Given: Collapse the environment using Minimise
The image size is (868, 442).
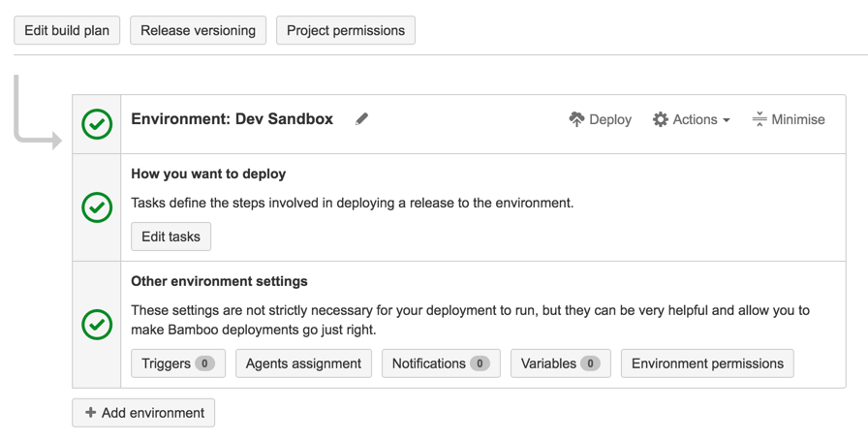Looking at the screenshot, I should coord(789,119).
